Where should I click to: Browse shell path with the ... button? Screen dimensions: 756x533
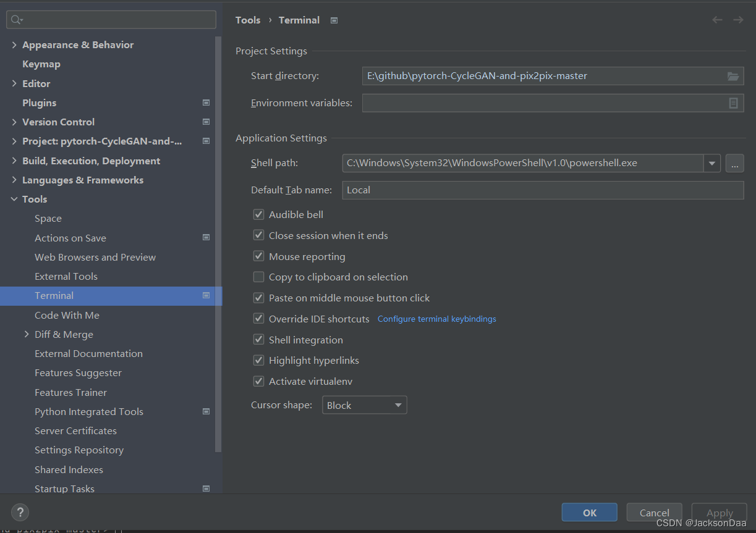pos(734,163)
